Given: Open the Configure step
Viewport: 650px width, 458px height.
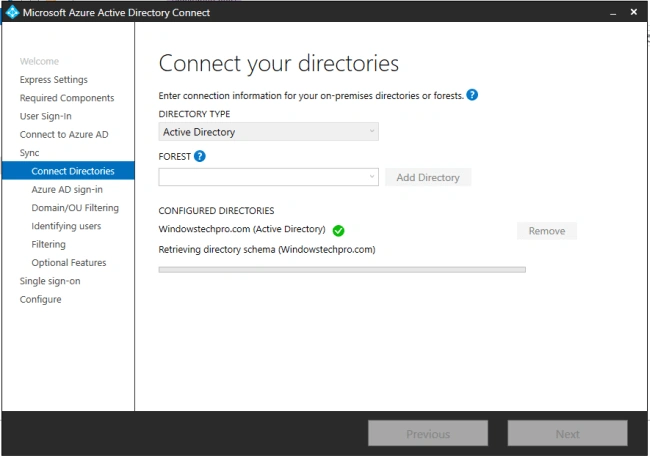Looking at the screenshot, I should [40, 299].
